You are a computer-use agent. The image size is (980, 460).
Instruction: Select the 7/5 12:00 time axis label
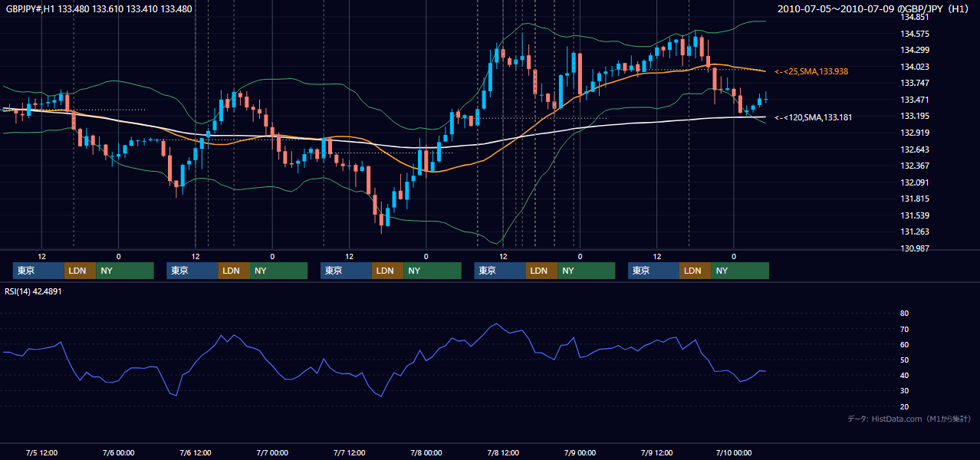(41, 452)
